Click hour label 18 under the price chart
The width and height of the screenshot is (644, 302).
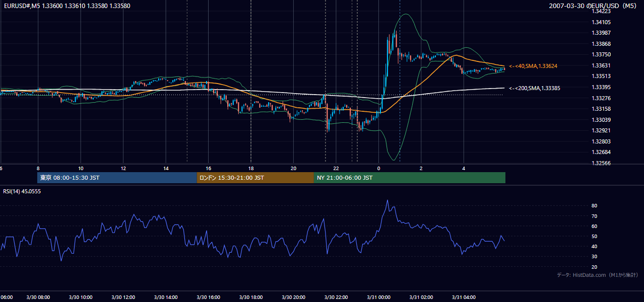click(x=251, y=169)
